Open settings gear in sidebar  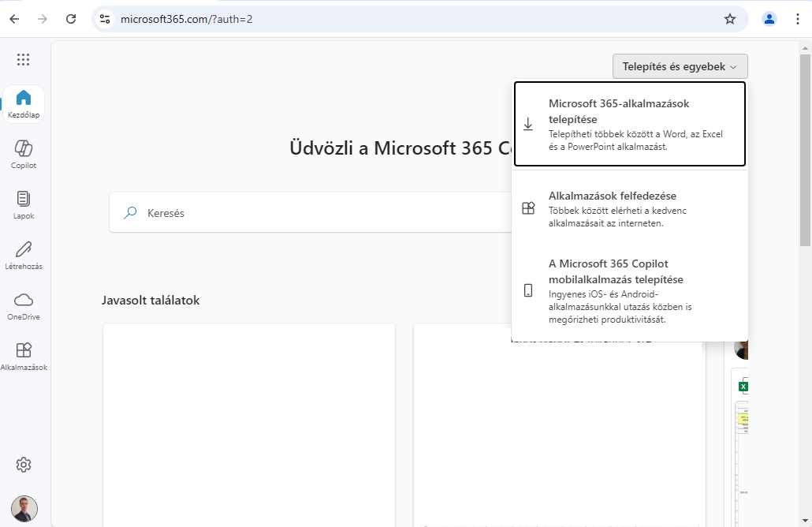tap(24, 465)
